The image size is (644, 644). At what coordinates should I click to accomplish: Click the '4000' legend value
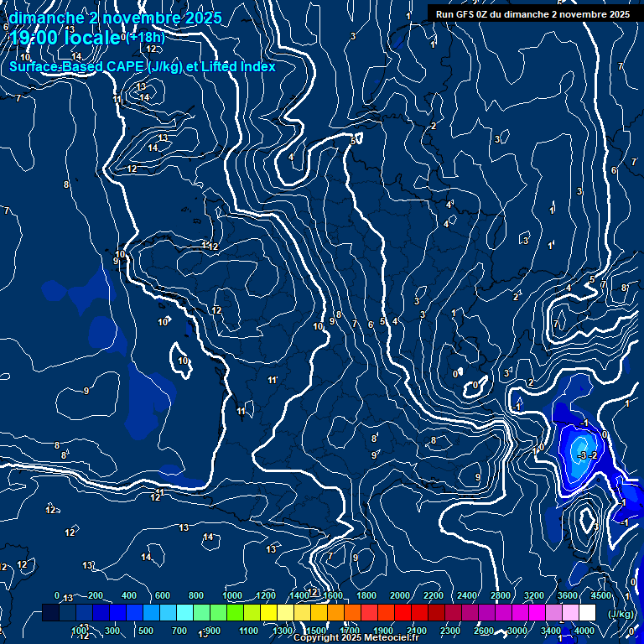(584, 631)
